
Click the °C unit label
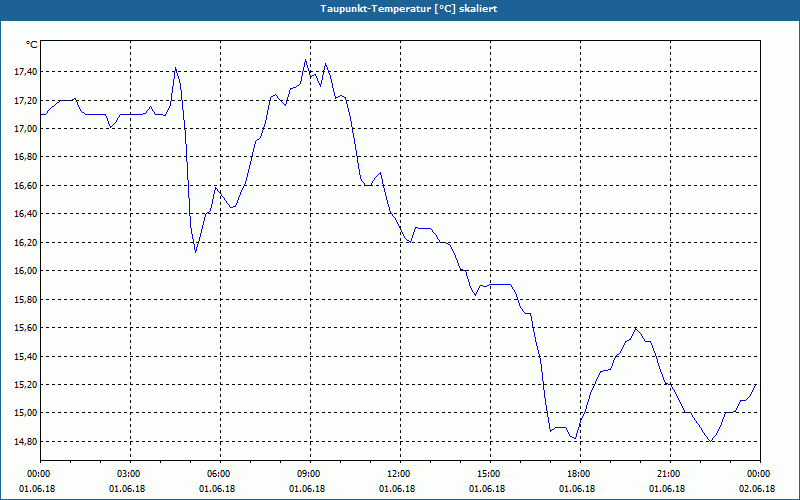32,45
